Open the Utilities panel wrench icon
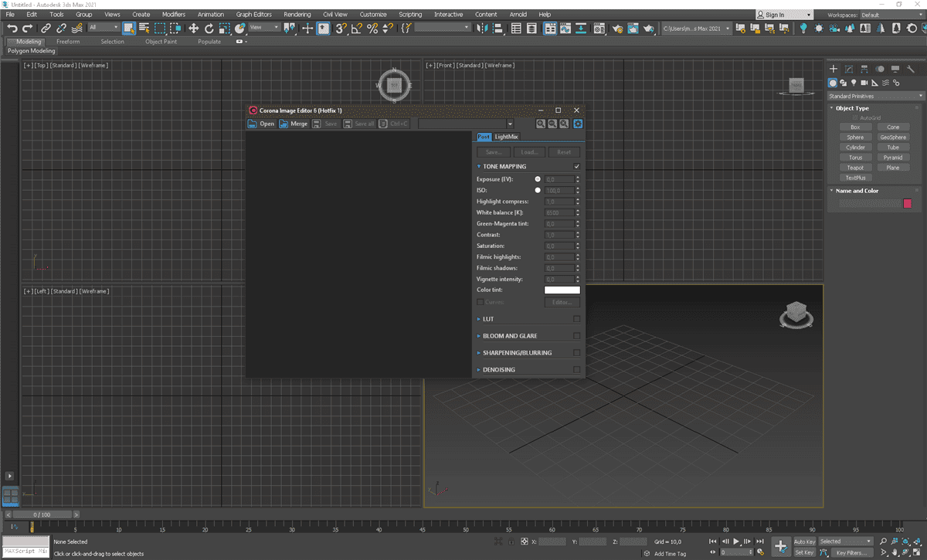The height and width of the screenshot is (560, 927). pos(911,70)
